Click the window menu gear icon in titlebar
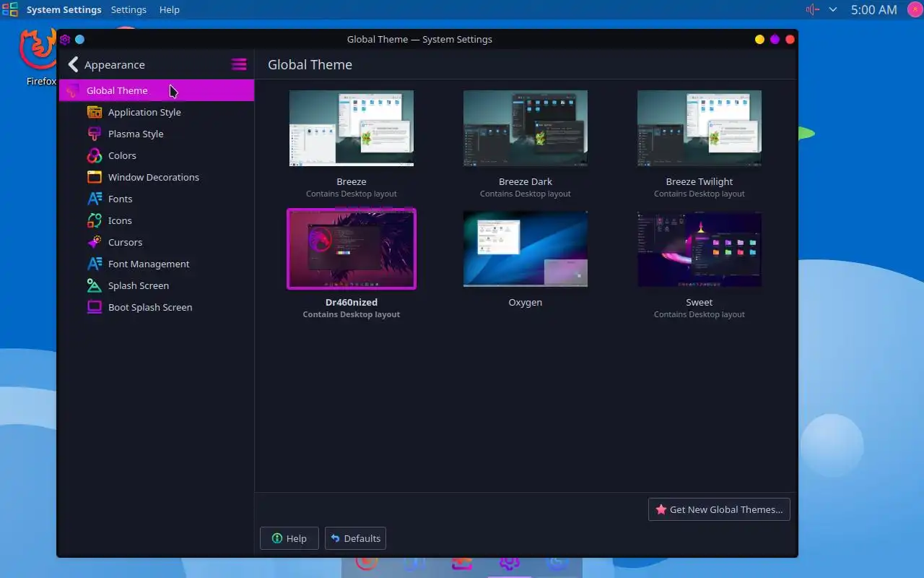 click(x=65, y=39)
